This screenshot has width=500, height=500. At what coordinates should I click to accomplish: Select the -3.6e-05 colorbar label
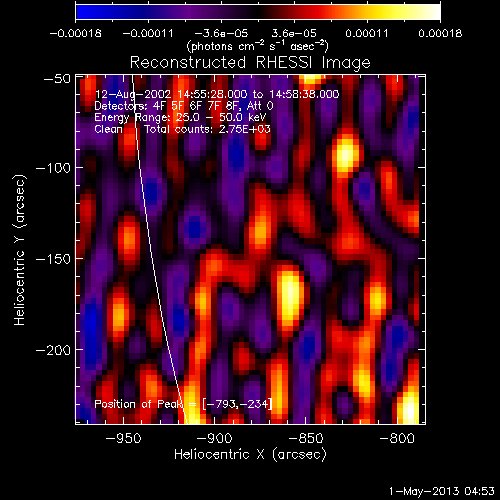click(221, 33)
